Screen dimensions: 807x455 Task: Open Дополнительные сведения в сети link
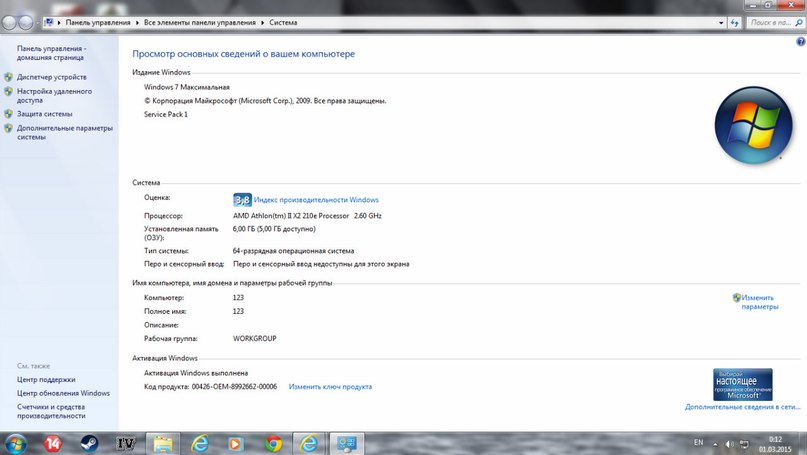click(x=743, y=407)
